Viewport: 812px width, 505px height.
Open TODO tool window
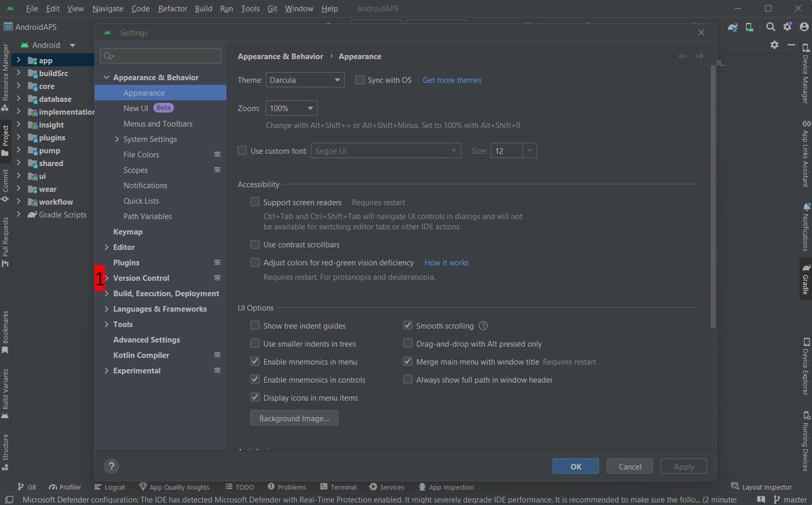click(240, 487)
